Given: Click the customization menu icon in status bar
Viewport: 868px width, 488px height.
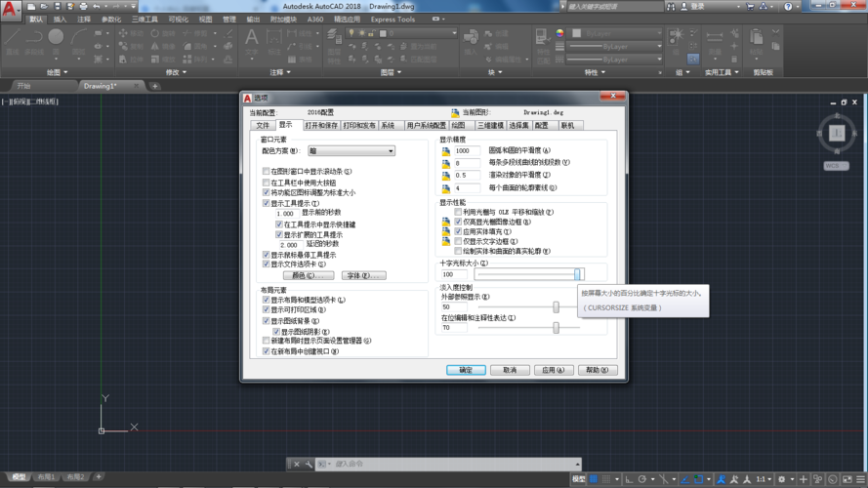Looking at the screenshot, I should tap(860, 479).
